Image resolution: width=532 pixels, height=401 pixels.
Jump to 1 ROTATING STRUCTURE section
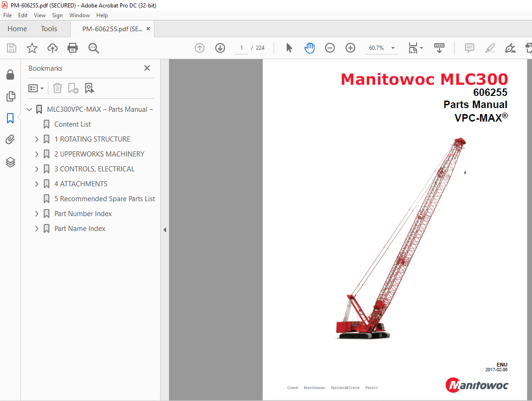click(92, 139)
